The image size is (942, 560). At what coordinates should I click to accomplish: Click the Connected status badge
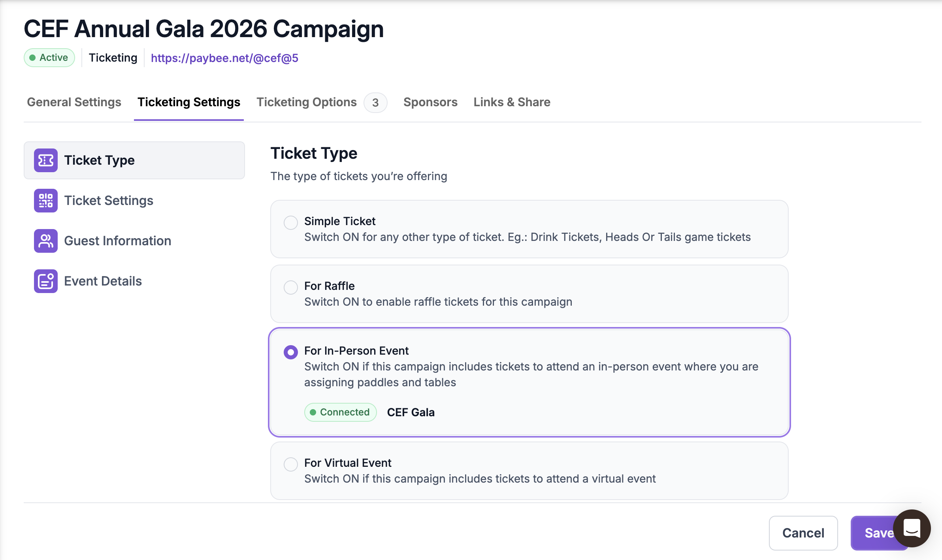[340, 412]
